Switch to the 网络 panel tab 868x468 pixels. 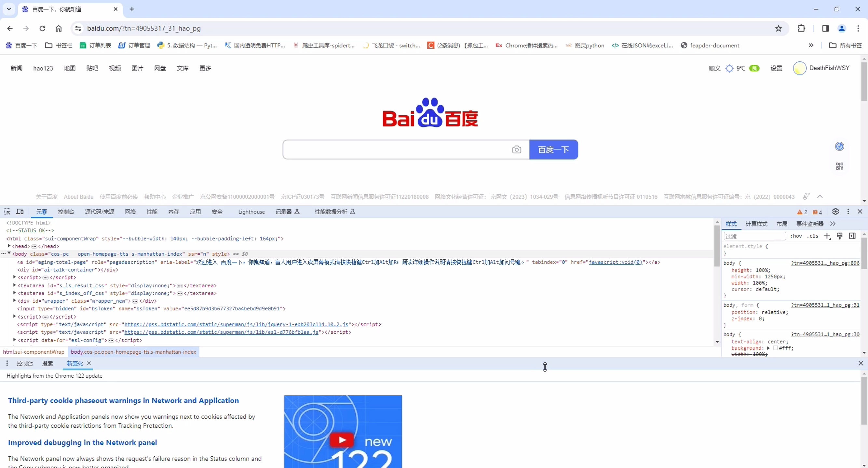pos(130,212)
